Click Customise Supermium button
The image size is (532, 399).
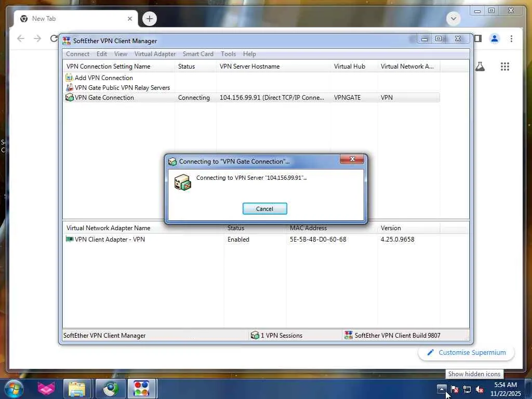click(x=466, y=353)
